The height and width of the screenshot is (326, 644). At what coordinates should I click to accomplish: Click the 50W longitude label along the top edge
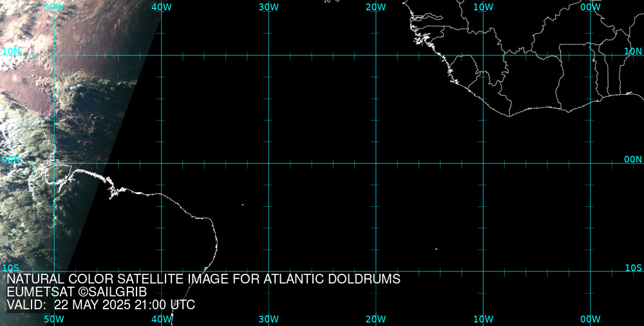pos(54,7)
